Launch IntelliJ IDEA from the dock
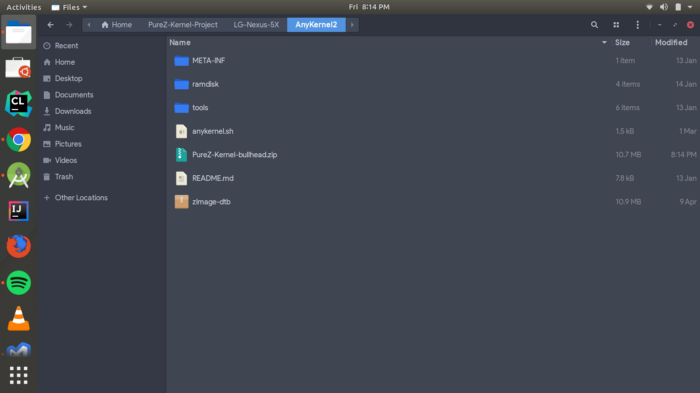700x393 pixels. pos(18,211)
